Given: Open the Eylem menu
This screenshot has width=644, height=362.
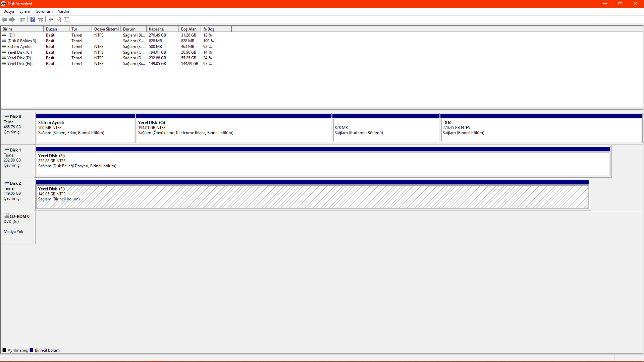Looking at the screenshot, I should (25, 11).
